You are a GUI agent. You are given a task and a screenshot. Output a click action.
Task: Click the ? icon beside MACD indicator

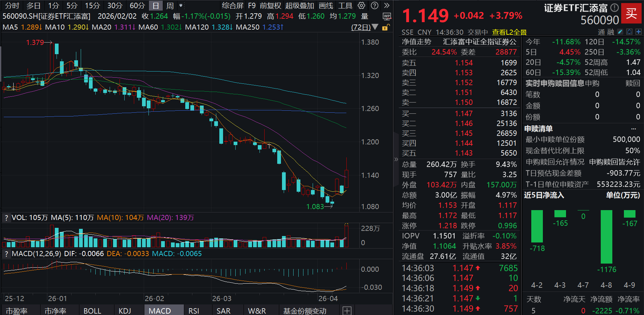coord(6,254)
